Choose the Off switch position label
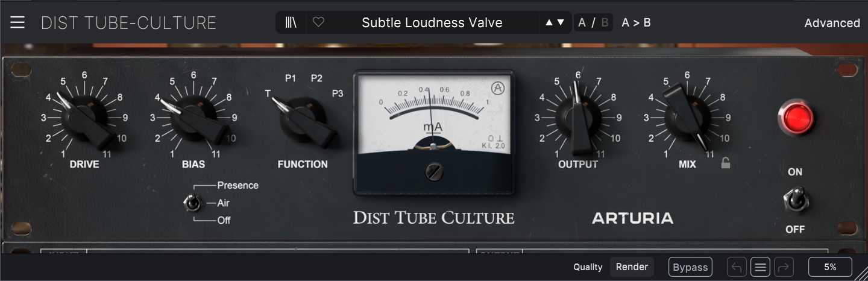This screenshot has width=868, height=281. [224, 220]
